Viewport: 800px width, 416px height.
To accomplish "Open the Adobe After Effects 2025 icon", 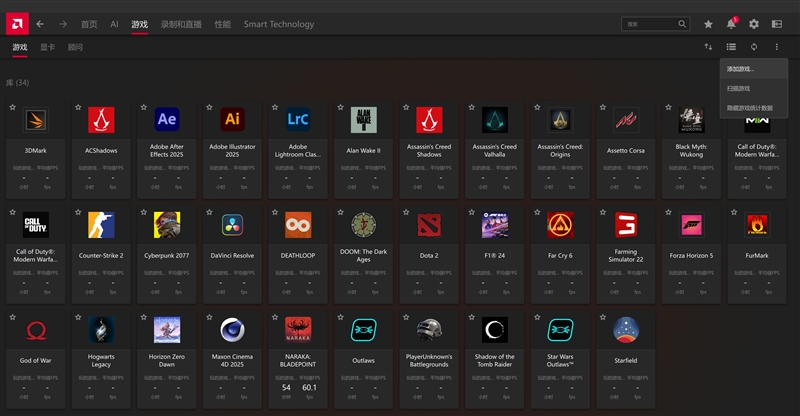I will tap(167, 119).
